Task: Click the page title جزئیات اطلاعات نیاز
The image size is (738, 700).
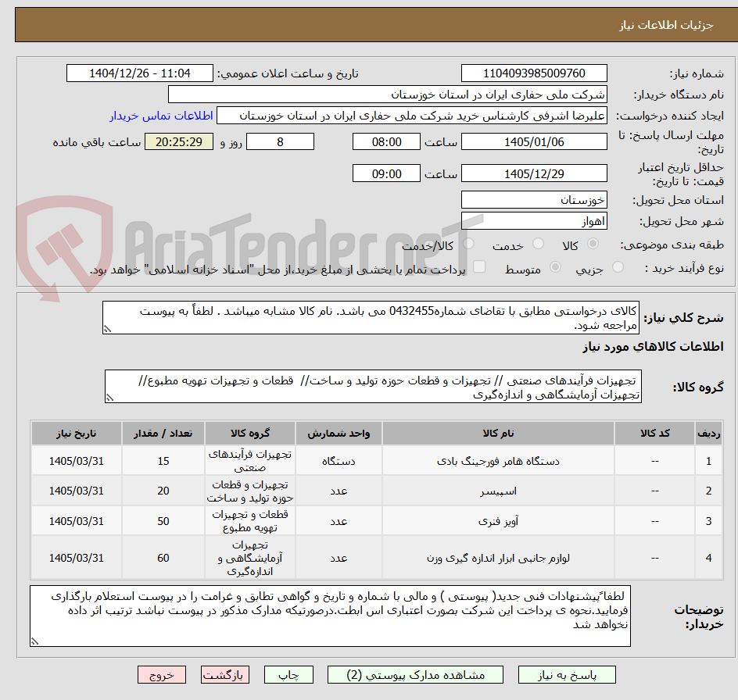Action: pyautogui.click(x=666, y=25)
